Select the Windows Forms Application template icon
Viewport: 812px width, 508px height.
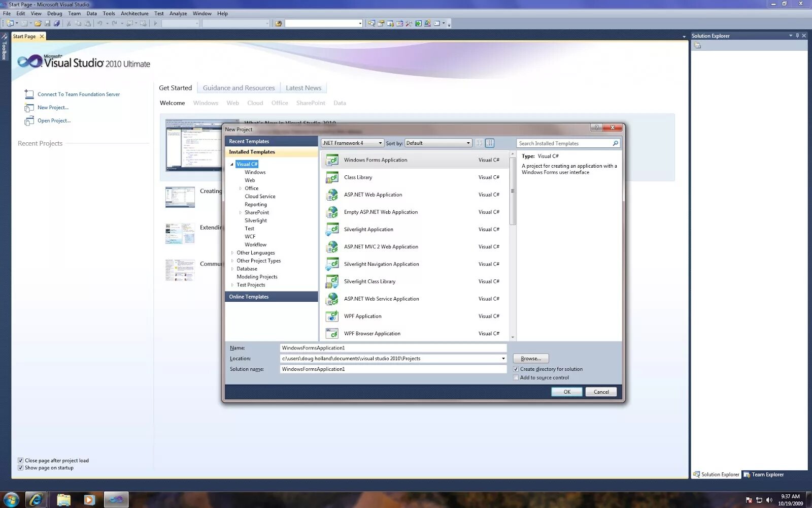coord(332,160)
